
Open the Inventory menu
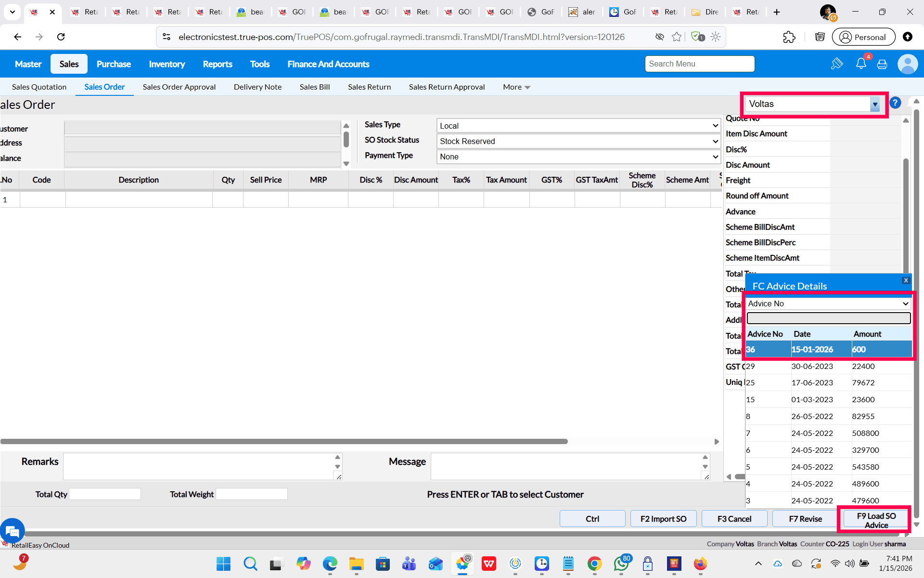(167, 64)
